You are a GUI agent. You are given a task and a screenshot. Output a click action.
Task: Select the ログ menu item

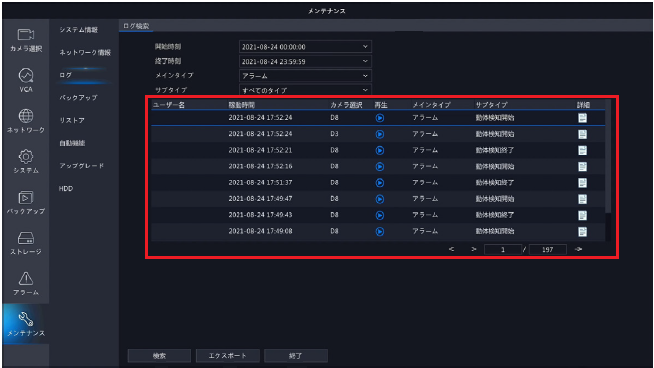click(x=65, y=75)
